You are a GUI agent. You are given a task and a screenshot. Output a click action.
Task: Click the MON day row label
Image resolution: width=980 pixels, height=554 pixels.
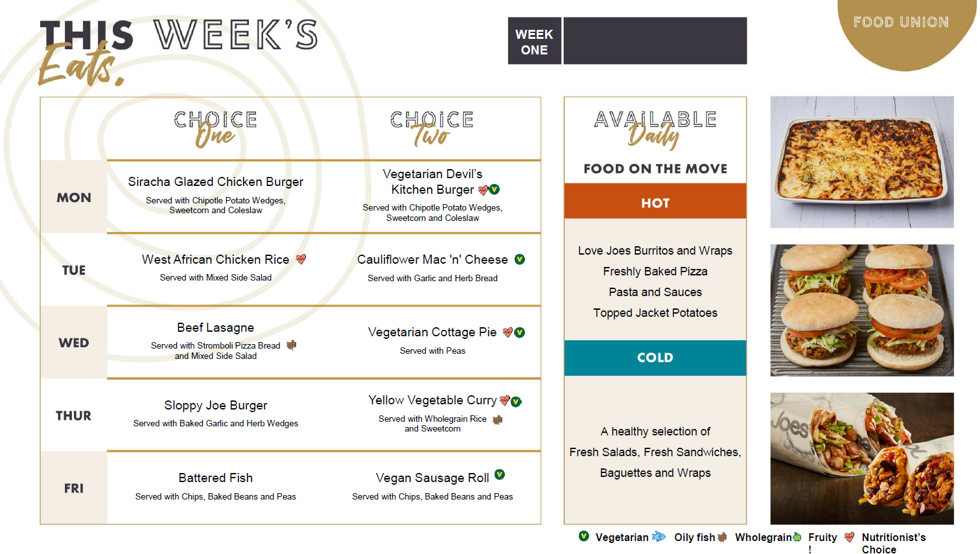click(x=74, y=198)
